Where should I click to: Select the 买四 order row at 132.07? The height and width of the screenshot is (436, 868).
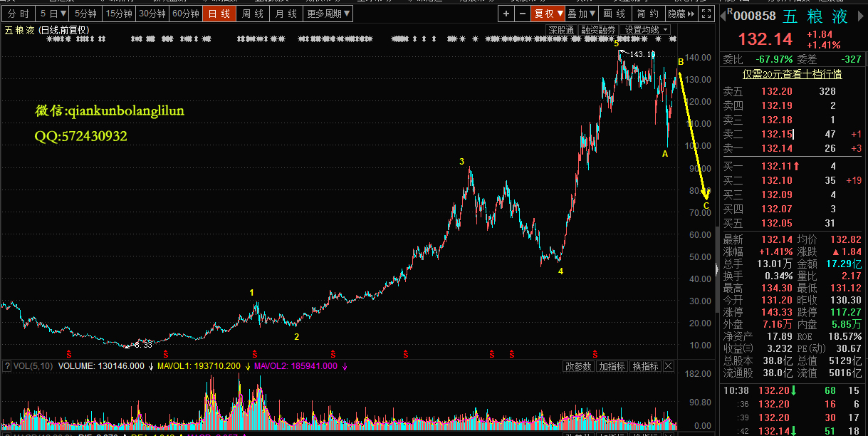[793, 209]
